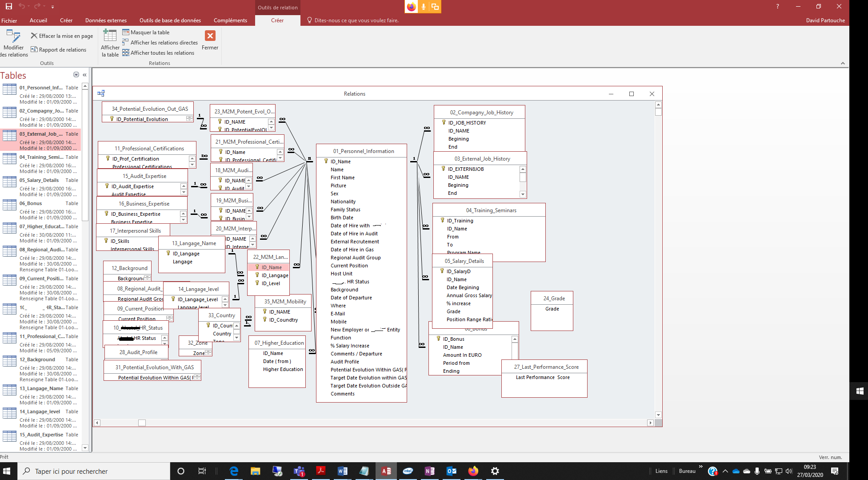Image resolution: width=868 pixels, height=480 pixels.
Task: Open Microsoft Word from taskbar
Action: tap(342, 471)
